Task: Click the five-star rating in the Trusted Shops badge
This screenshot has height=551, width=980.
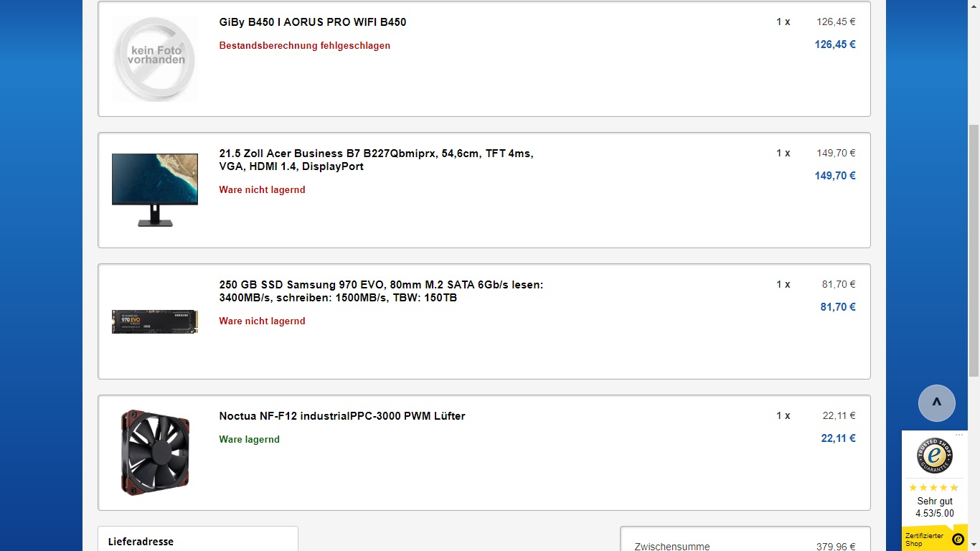Action: 934,488
